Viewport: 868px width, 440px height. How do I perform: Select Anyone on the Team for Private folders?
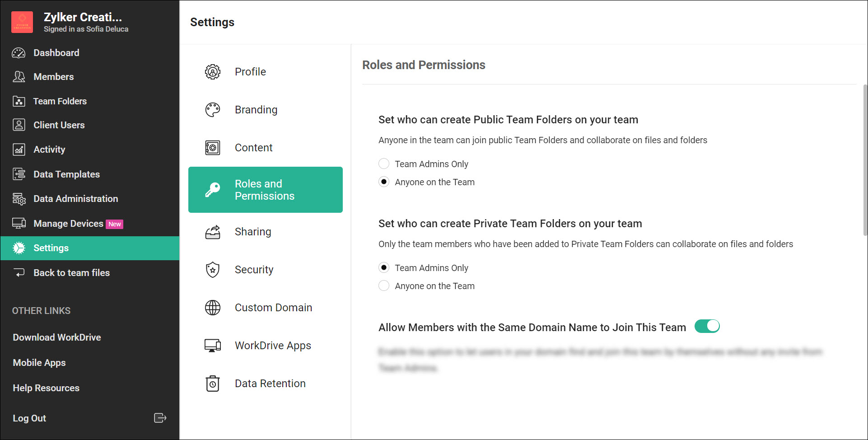(x=384, y=286)
